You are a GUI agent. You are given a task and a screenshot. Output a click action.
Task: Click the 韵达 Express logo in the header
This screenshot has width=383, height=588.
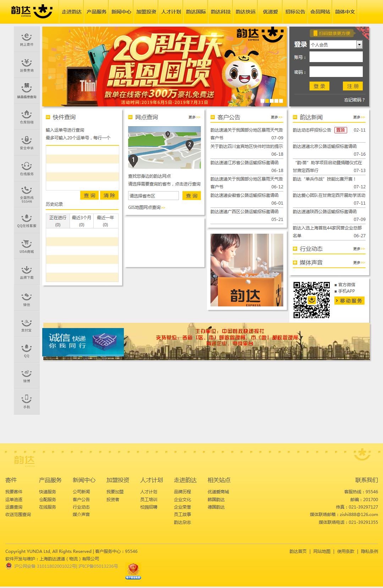(x=32, y=11)
